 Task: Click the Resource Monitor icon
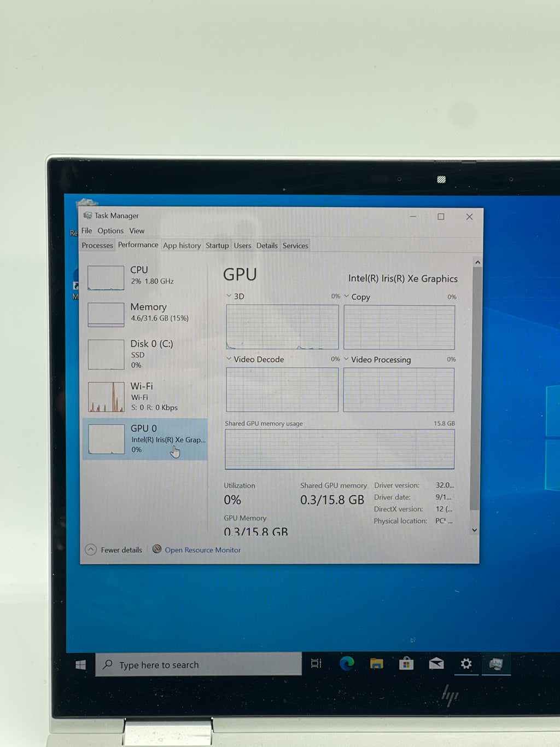pyautogui.click(x=157, y=549)
